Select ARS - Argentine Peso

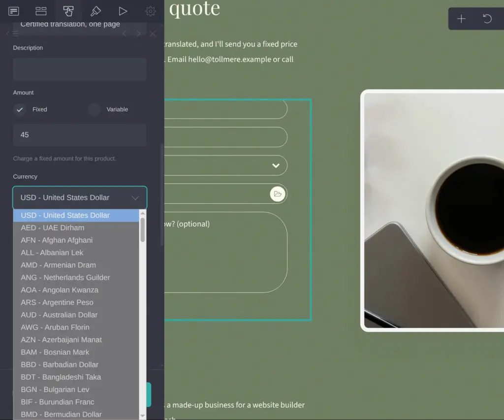click(x=76, y=302)
